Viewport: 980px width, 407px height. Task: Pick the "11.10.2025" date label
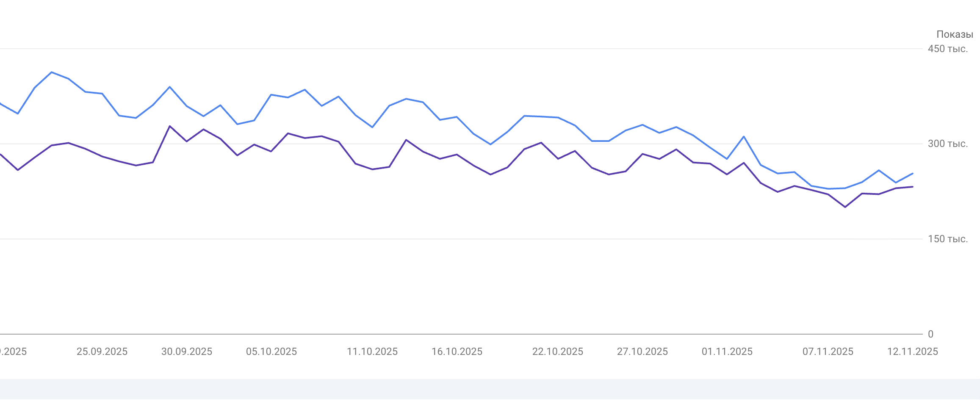[x=372, y=352]
